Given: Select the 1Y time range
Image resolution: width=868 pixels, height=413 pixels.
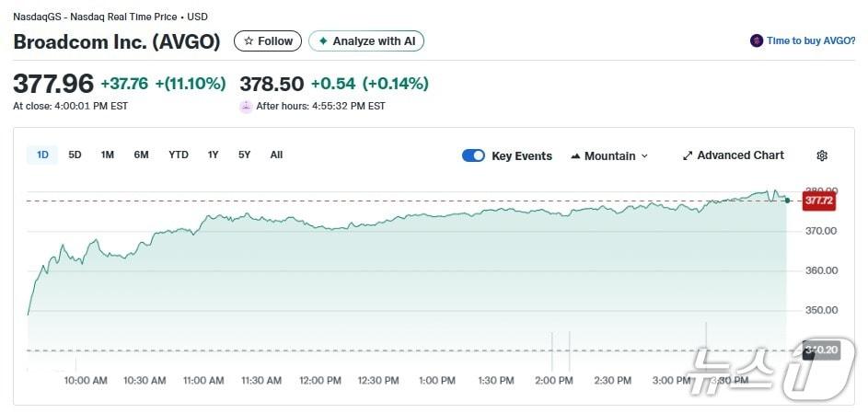Looking at the screenshot, I should [214, 155].
